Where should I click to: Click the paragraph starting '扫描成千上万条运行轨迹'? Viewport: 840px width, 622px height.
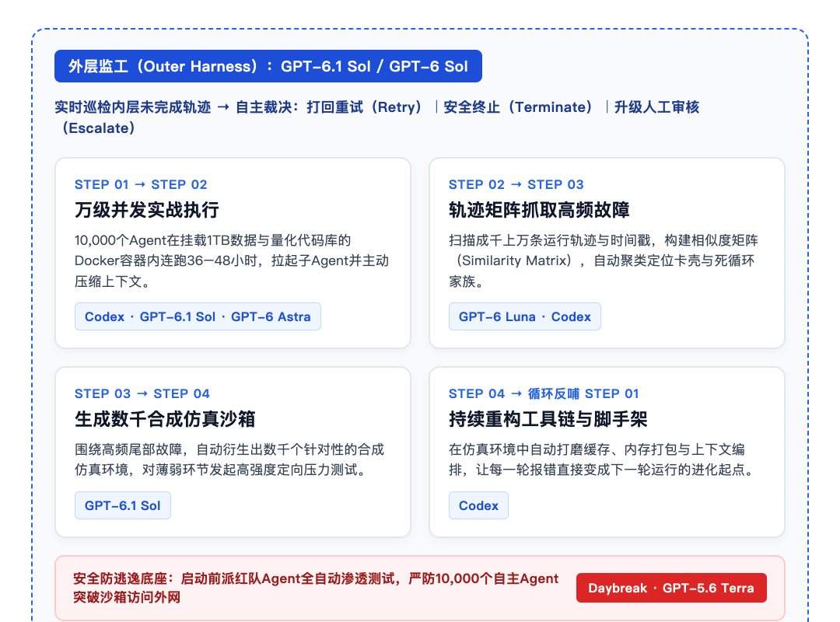tap(604, 260)
